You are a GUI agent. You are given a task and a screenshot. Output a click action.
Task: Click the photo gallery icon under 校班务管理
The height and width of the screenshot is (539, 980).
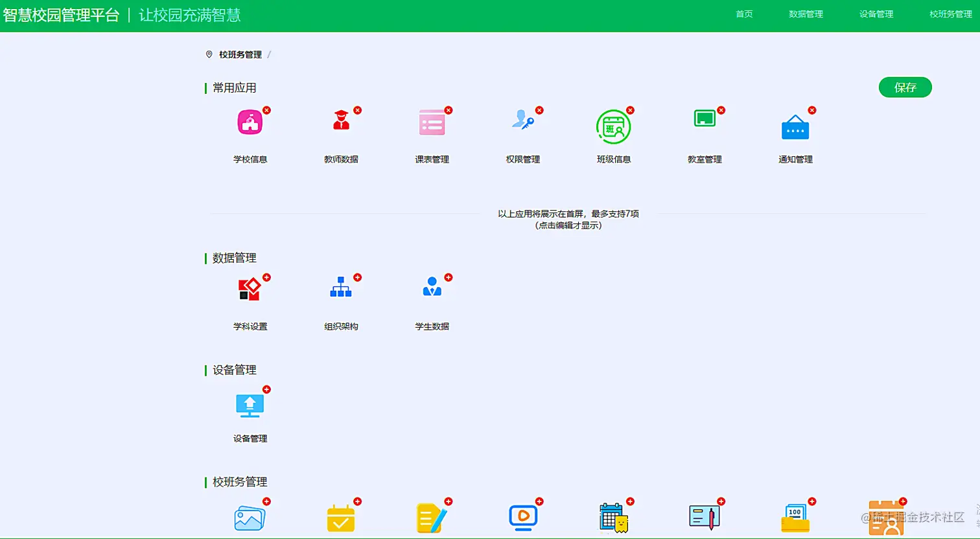tap(250, 518)
